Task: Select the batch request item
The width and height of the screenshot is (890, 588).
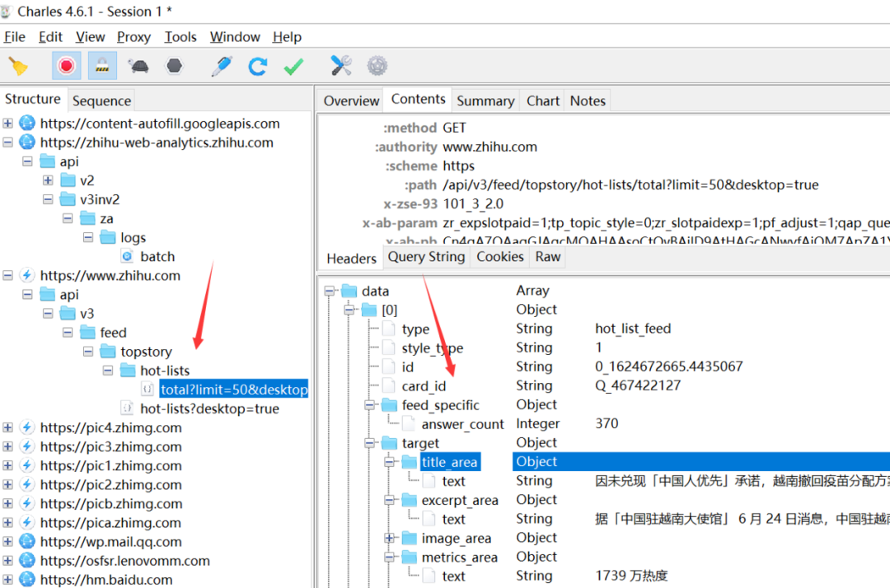Action: coord(157,257)
